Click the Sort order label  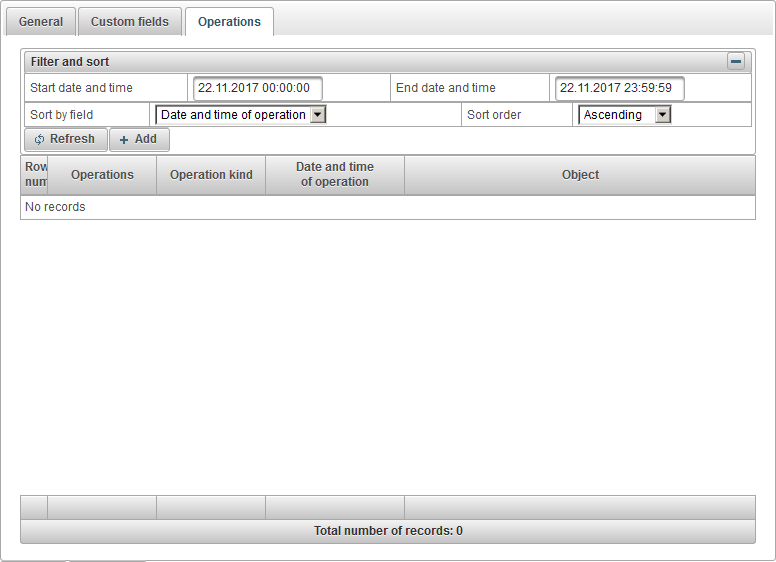tap(494, 115)
